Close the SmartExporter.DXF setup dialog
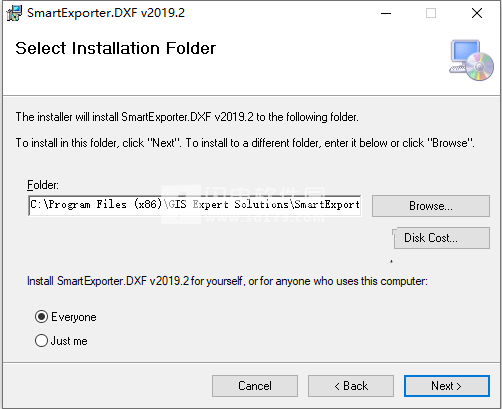The height and width of the screenshot is (409, 502). (x=477, y=13)
